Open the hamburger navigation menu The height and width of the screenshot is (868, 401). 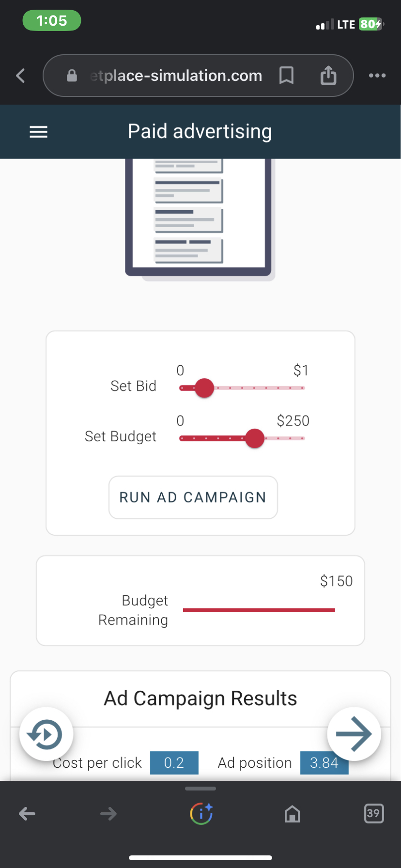(x=38, y=131)
